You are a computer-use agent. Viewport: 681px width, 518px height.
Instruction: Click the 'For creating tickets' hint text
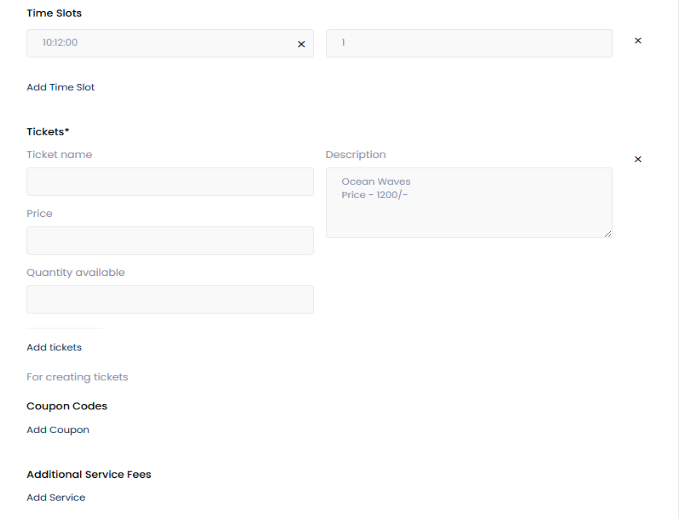coord(77,377)
